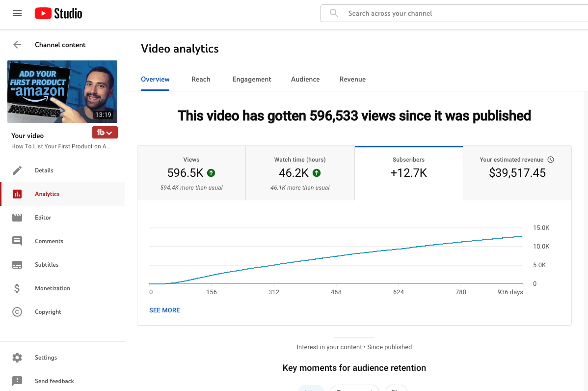Image resolution: width=588 pixels, height=391 pixels.
Task: Click the SEE MORE link
Action: tap(164, 310)
